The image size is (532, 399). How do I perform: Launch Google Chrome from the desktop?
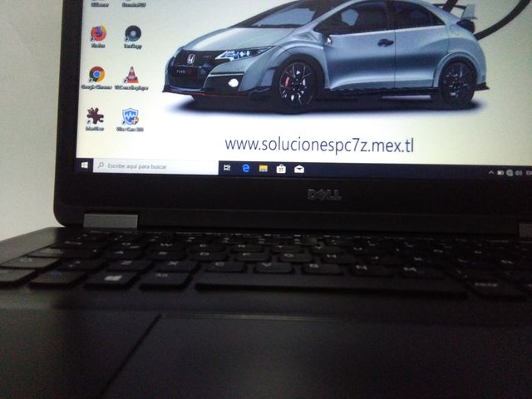point(96,77)
